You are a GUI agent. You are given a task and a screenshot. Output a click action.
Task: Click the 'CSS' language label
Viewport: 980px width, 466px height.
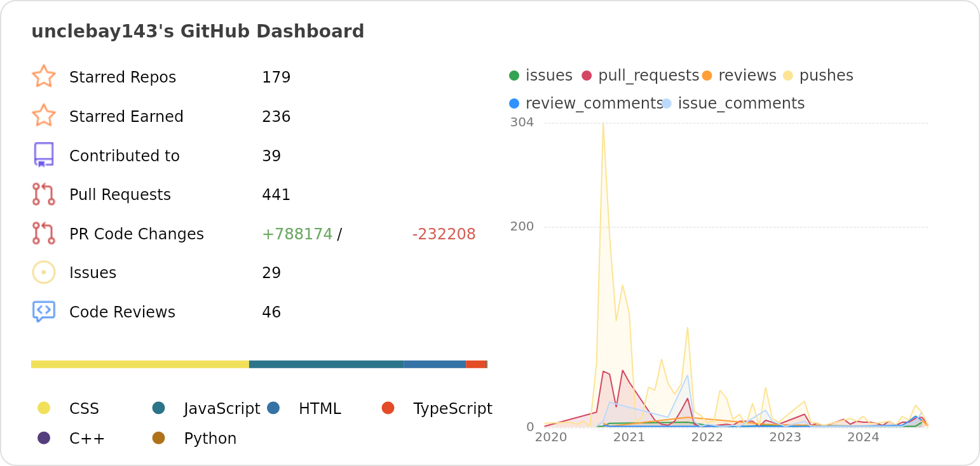(84, 408)
